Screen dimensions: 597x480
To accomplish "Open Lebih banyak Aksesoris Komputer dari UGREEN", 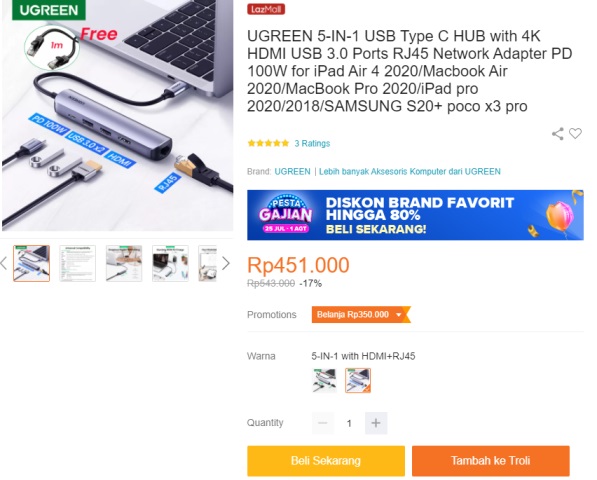I will [410, 172].
